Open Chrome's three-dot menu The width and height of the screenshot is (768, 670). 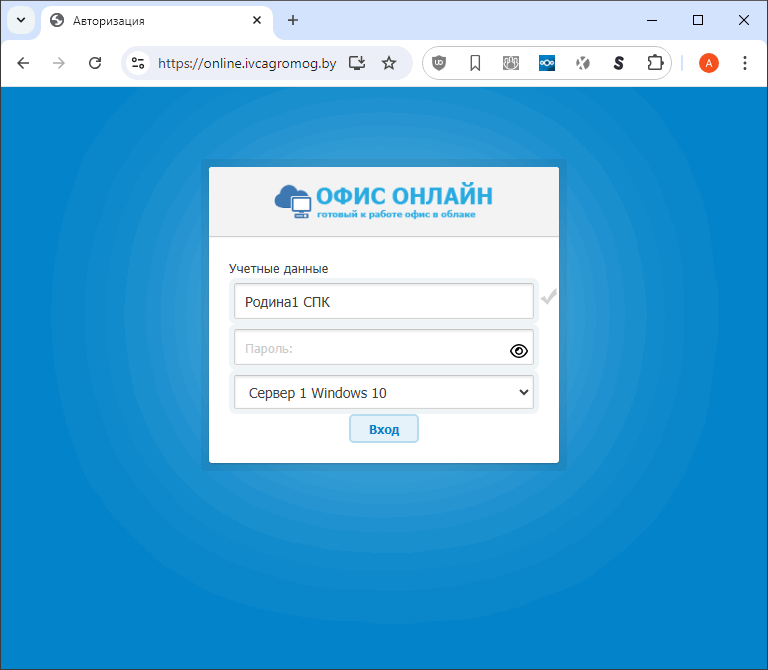pos(745,63)
